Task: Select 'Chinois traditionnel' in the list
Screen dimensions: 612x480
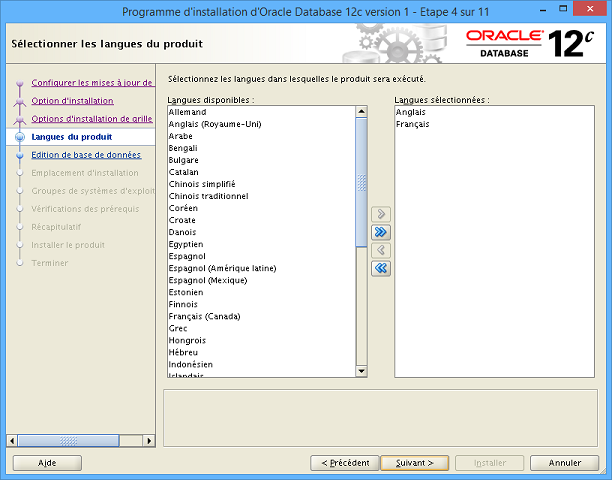Action: click(262, 196)
